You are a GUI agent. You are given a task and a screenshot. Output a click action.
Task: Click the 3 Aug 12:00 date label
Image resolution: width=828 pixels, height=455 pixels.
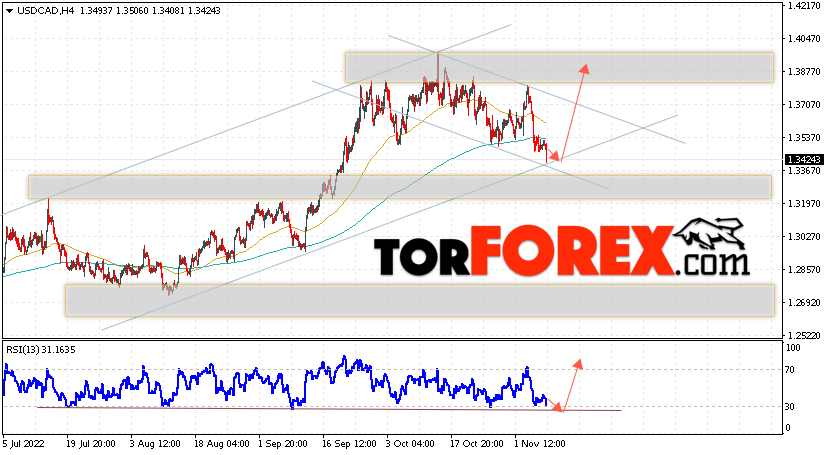[156, 443]
